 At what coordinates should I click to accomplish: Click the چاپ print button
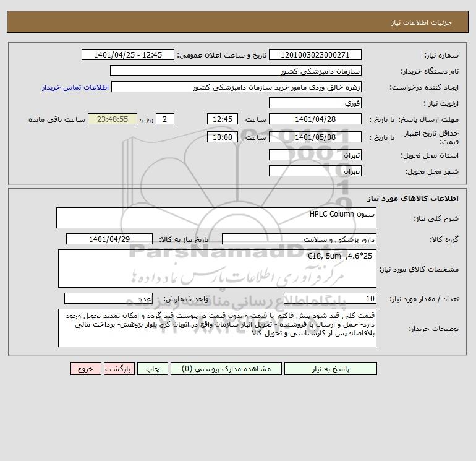[x=153, y=368]
